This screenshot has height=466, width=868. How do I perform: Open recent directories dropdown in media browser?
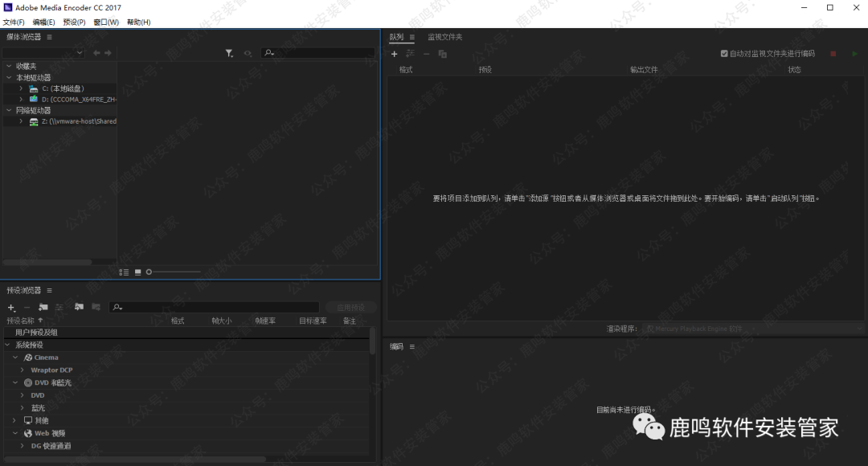(44, 53)
